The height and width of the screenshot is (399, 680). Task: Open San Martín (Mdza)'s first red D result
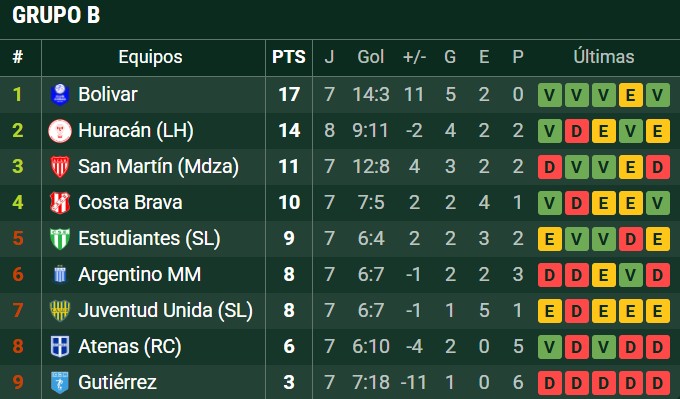click(x=550, y=167)
